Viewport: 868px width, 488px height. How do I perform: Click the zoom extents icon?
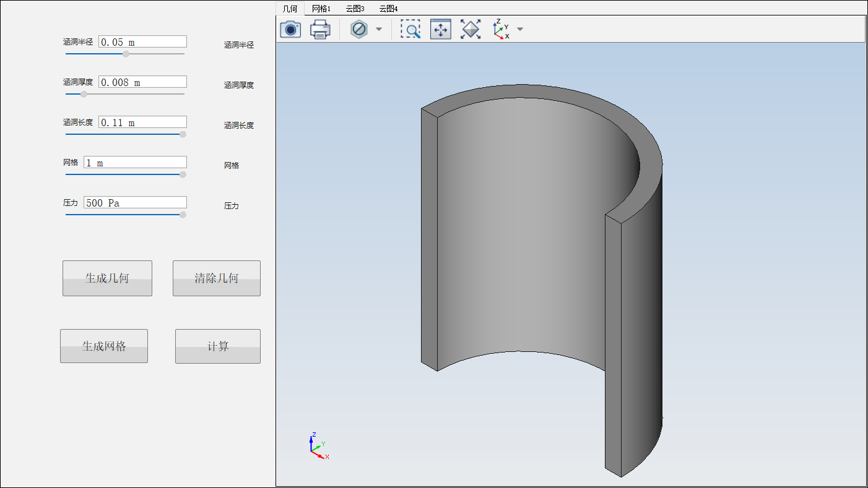pos(471,29)
